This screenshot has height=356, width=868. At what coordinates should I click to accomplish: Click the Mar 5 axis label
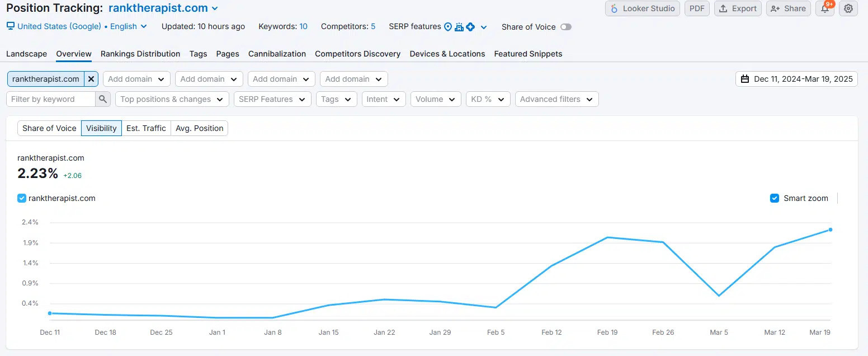(719, 332)
